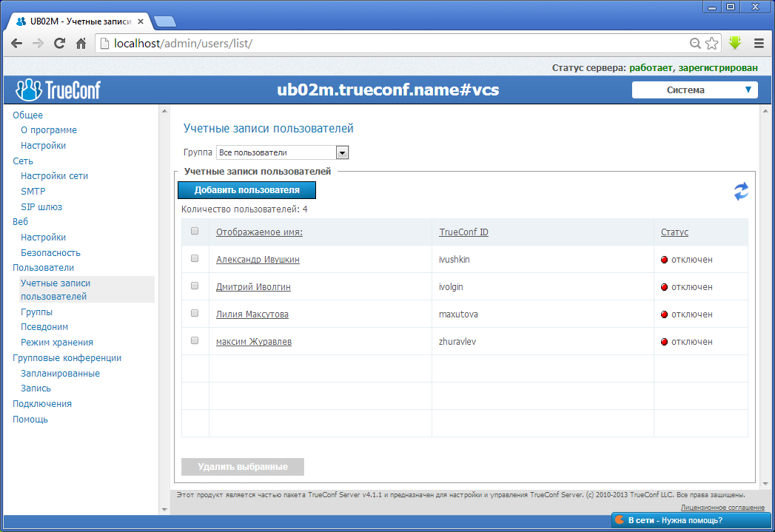The height and width of the screenshot is (532, 775).
Task: Open Дмитрий Иволгин user link
Action: (253, 287)
